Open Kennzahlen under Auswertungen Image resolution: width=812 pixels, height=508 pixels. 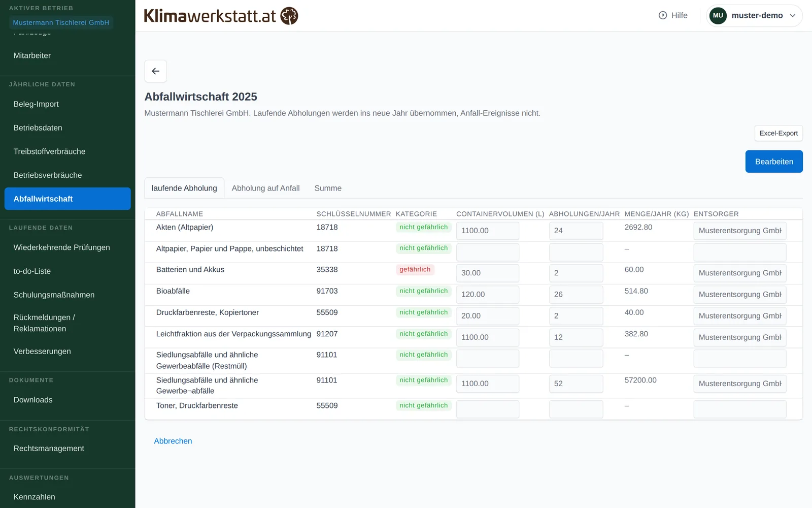[34, 497]
